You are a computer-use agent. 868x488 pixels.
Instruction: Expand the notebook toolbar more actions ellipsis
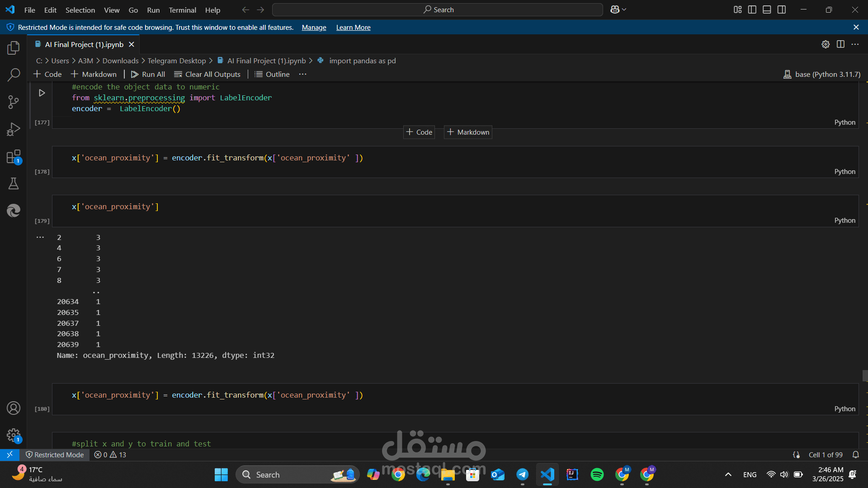[302, 74]
